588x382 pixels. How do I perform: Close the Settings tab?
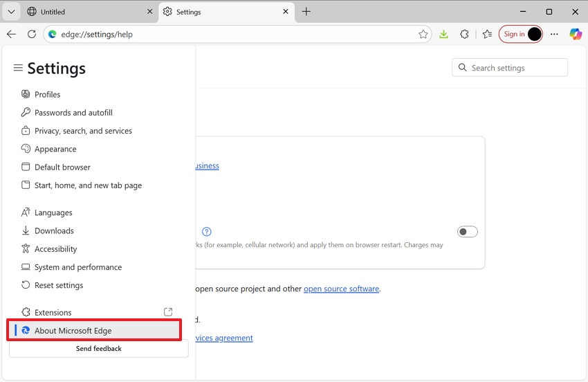tap(286, 12)
